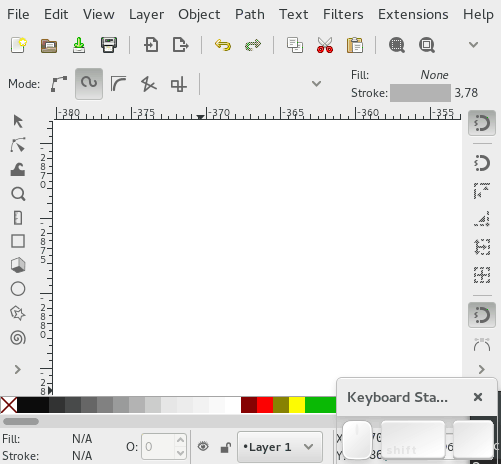Select the 3D Box tool
501x464 pixels.
[x=18, y=265]
